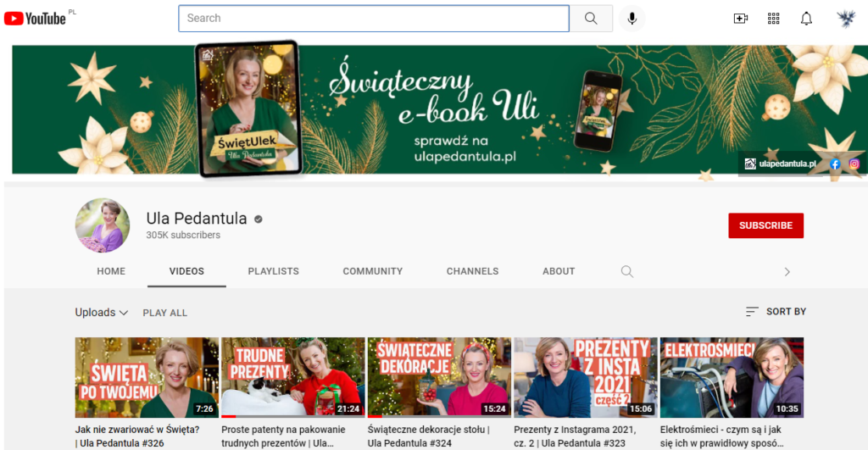Open Facebook link on channel banner

pos(835,164)
